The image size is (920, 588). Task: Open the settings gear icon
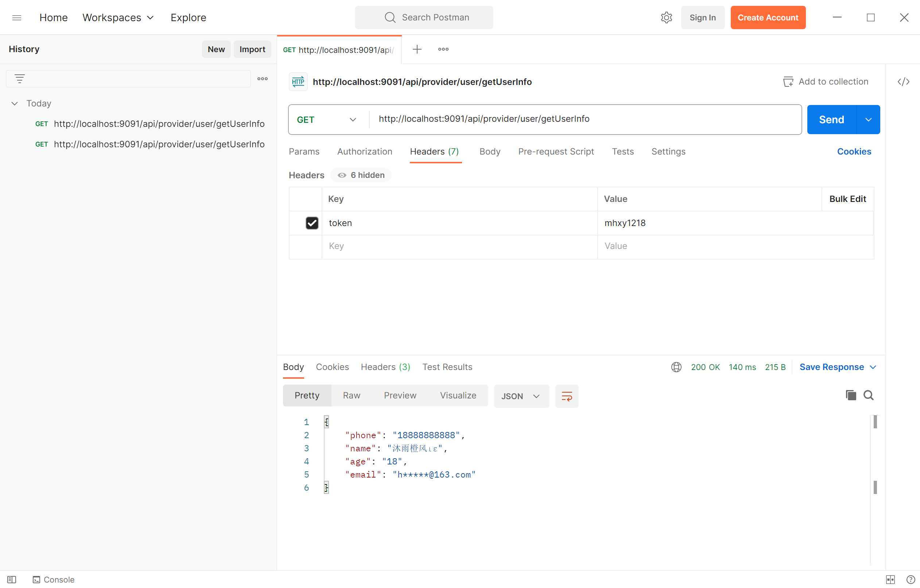pos(666,17)
